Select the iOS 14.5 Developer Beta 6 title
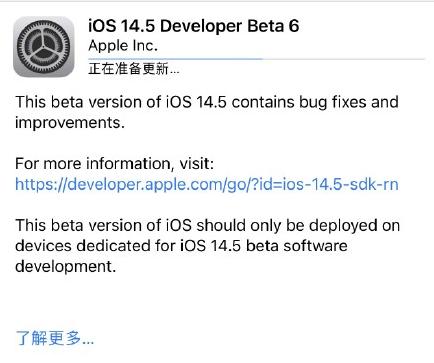The width and height of the screenshot is (434, 363). click(x=194, y=26)
